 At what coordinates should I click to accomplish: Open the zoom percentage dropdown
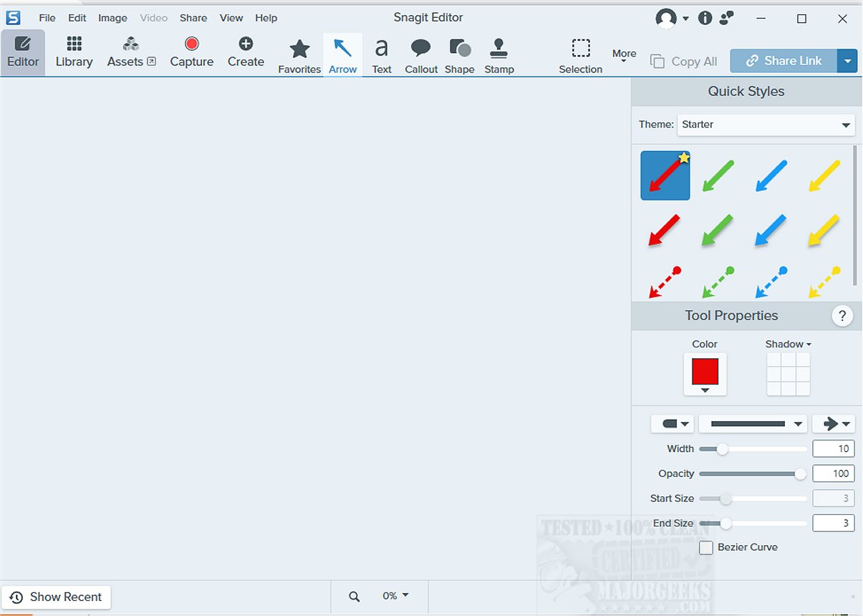(395, 596)
